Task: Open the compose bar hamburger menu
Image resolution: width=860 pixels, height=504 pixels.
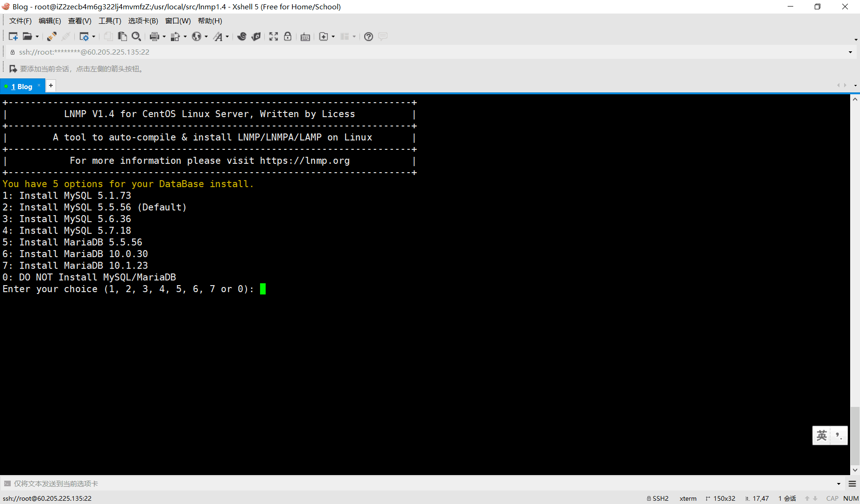Action: click(x=852, y=484)
